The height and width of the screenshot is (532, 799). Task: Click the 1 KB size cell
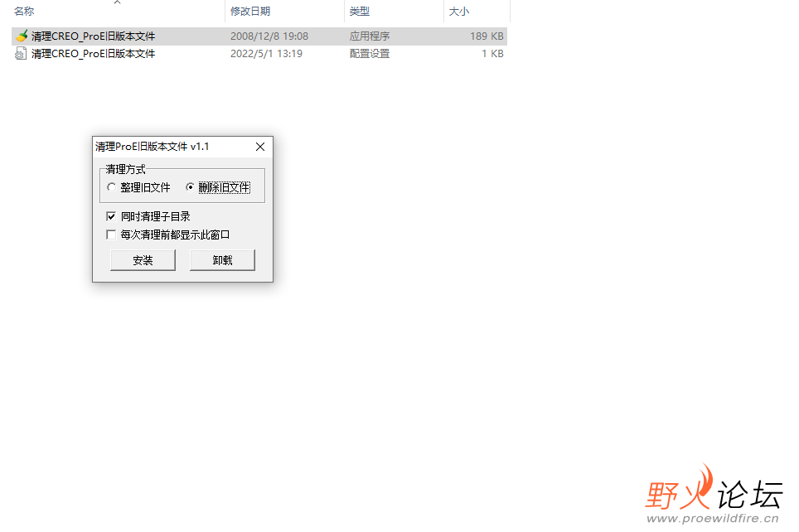click(x=493, y=54)
